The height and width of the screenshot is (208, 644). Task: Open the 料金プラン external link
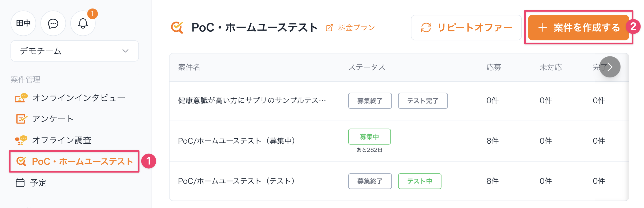tap(351, 28)
